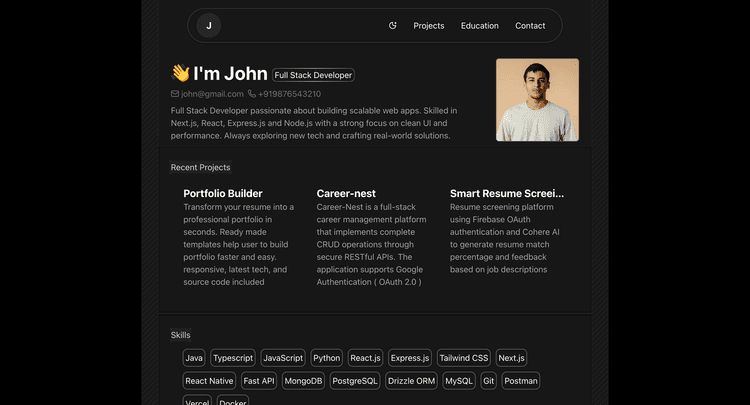Click the envelope icon beside john@gmail.com

176,94
